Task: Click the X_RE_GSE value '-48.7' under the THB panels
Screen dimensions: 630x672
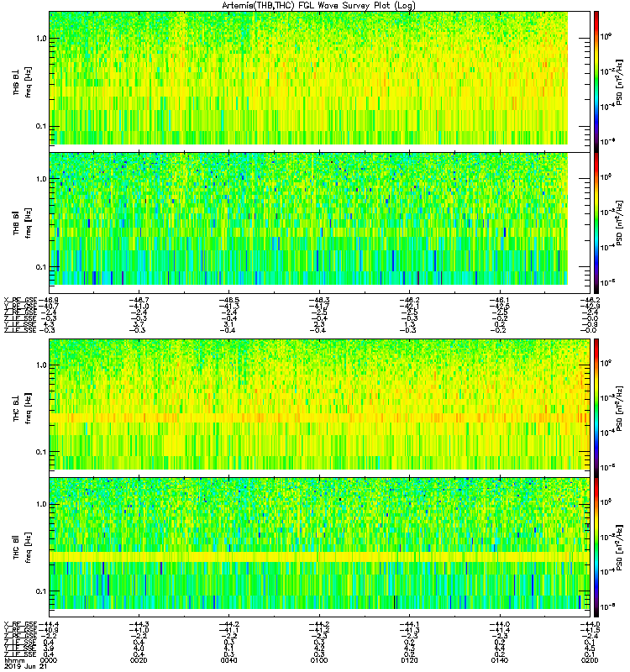Action: click(139, 300)
